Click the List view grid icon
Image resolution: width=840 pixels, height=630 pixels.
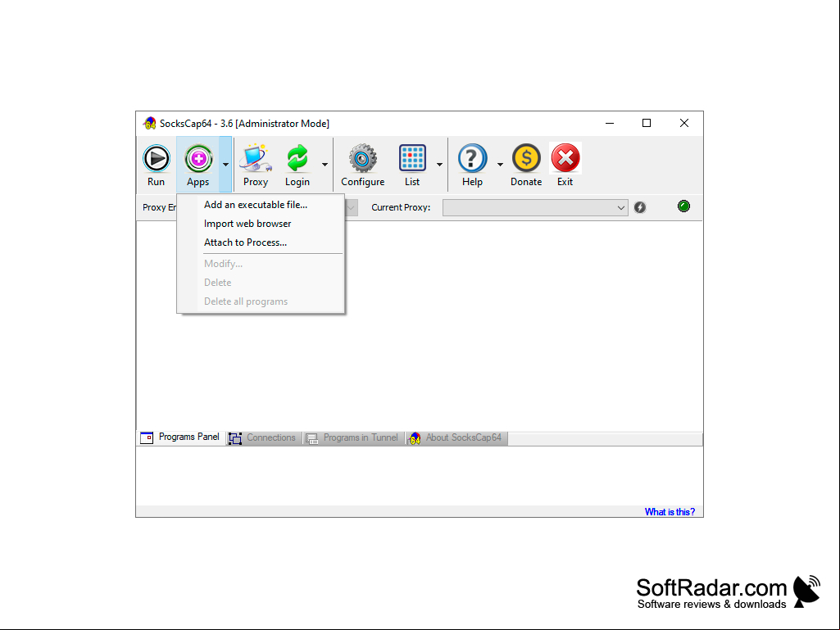click(412, 159)
